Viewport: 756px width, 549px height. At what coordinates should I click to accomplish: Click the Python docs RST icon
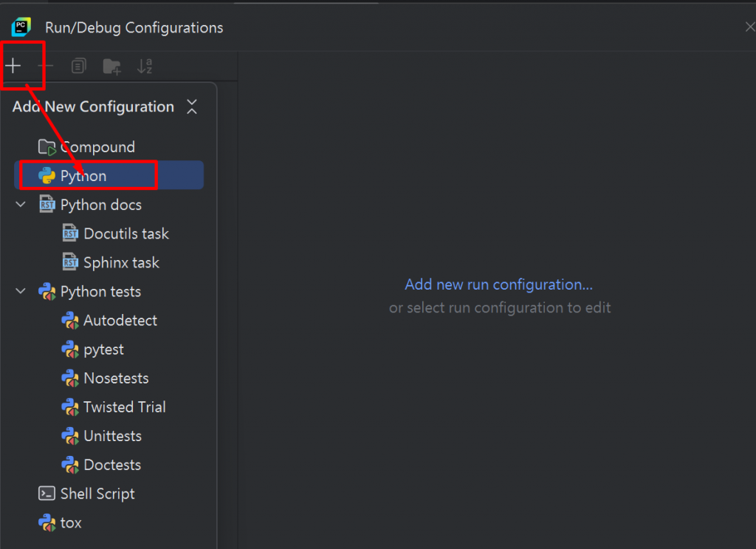pyautogui.click(x=47, y=205)
